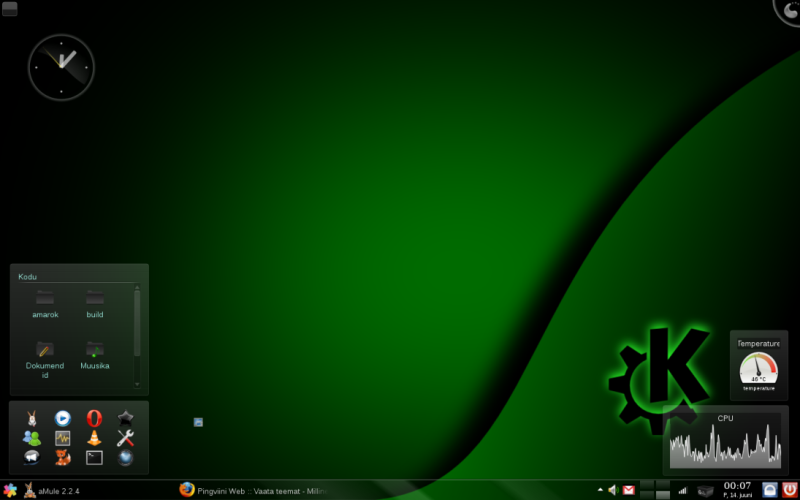
Task: Click the small panel icon in top-left corner
Action: pyautogui.click(x=10, y=9)
